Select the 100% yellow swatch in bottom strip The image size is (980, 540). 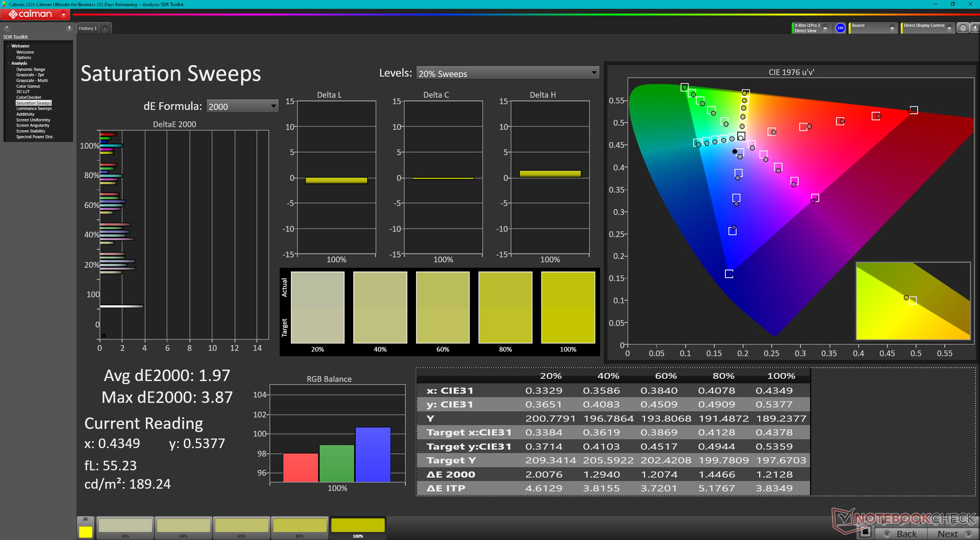(357, 526)
